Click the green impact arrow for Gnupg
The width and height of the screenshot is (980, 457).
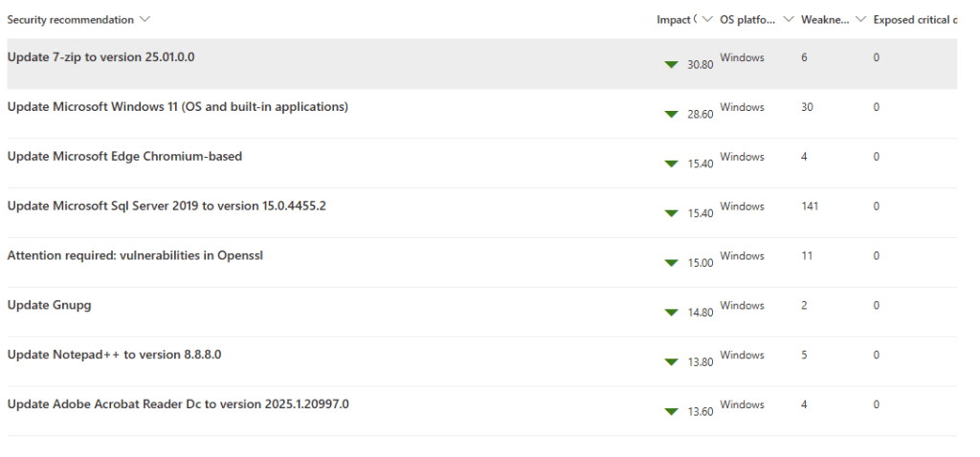[671, 313]
